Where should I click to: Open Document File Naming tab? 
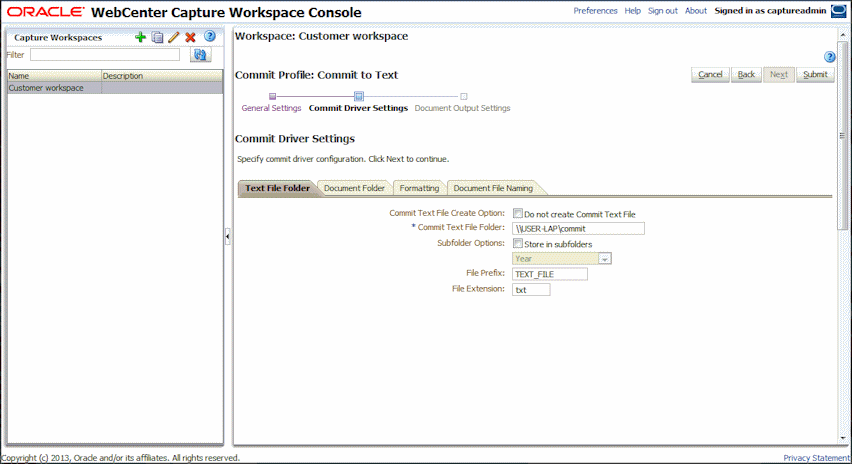[493, 188]
